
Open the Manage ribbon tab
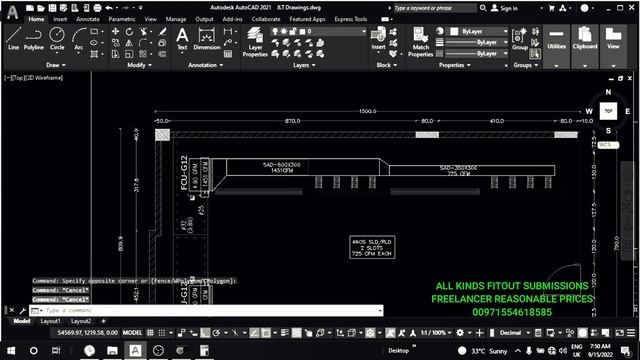point(176,19)
